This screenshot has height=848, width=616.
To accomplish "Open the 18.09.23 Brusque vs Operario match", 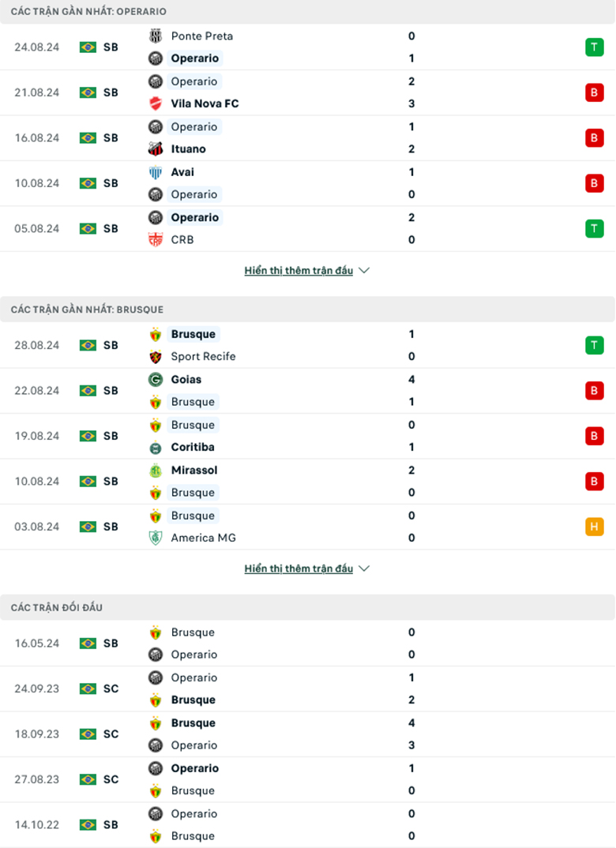I will tap(307, 734).
